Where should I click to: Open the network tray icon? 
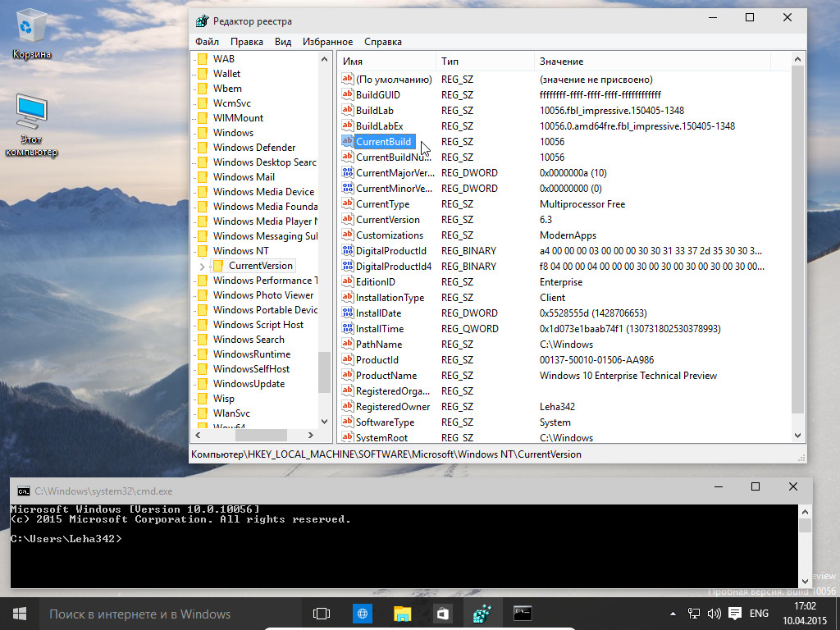pyautogui.click(x=694, y=614)
